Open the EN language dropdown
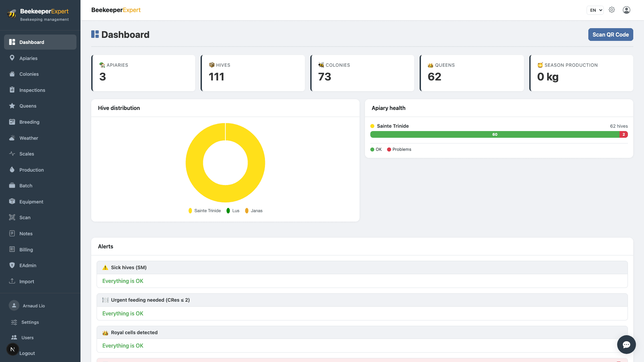Image resolution: width=644 pixels, height=362 pixels. pyautogui.click(x=595, y=10)
